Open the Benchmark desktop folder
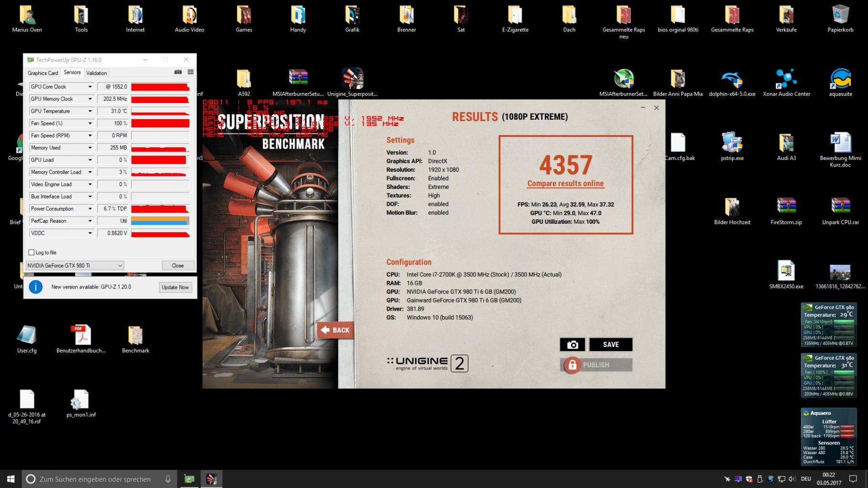 136,339
